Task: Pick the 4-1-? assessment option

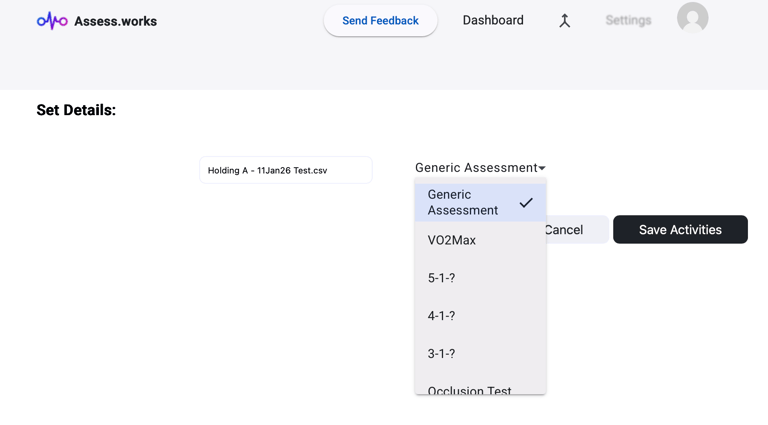Action: pyautogui.click(x=442, y=316)
